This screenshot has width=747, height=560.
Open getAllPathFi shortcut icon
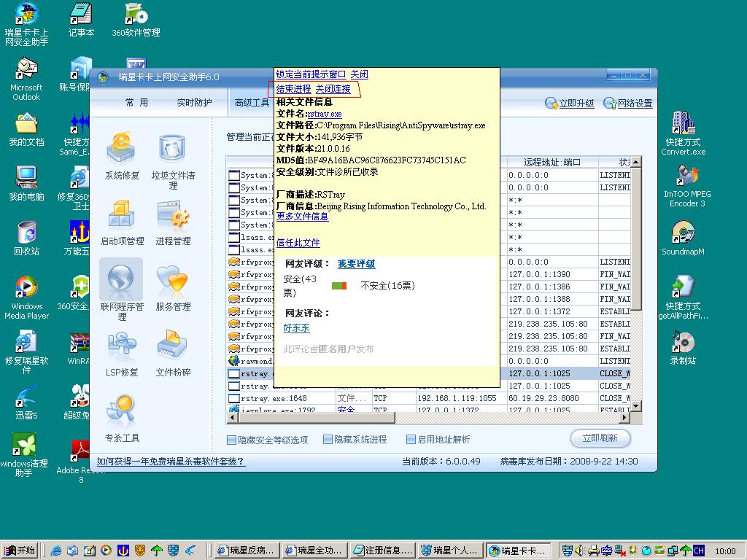tap(683, 287)
